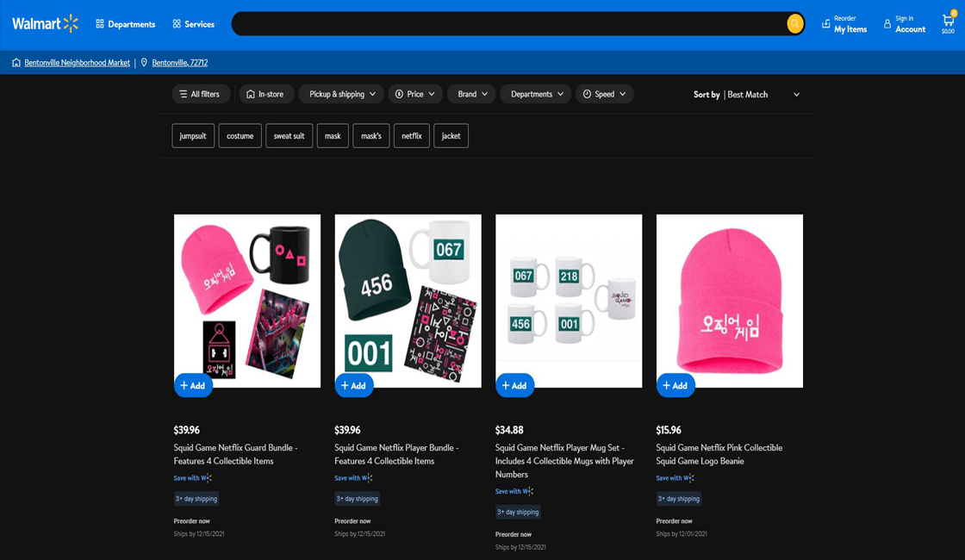
Task: Open the All filters panel
Action: coord(201,94)
